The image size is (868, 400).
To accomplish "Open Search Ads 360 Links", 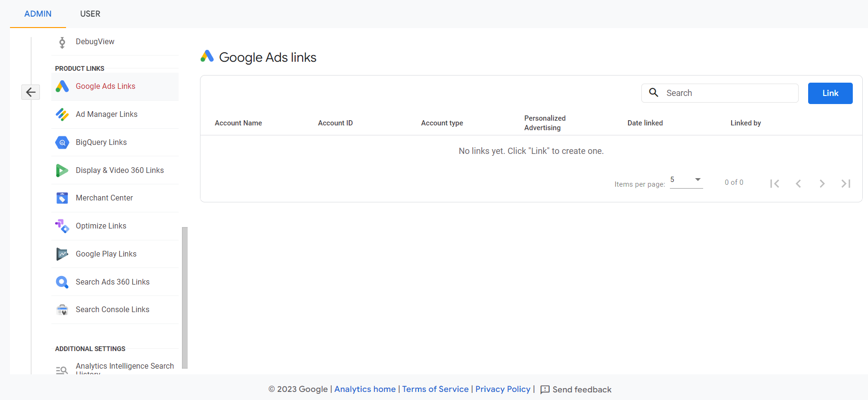I will click(x=115, y=282).
